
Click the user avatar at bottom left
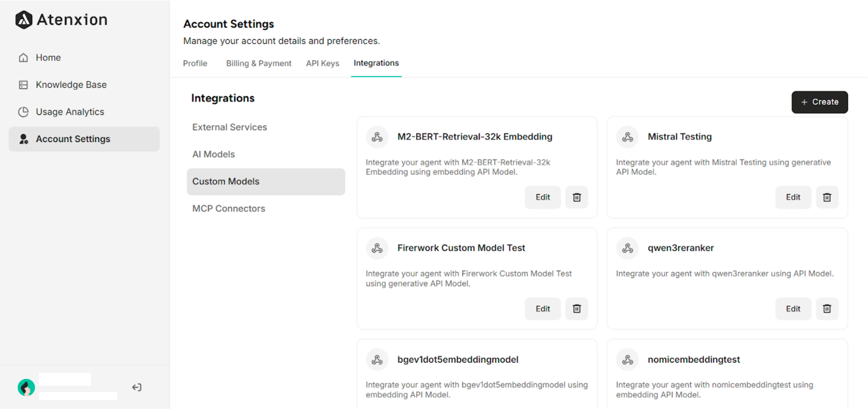point(26,387)
